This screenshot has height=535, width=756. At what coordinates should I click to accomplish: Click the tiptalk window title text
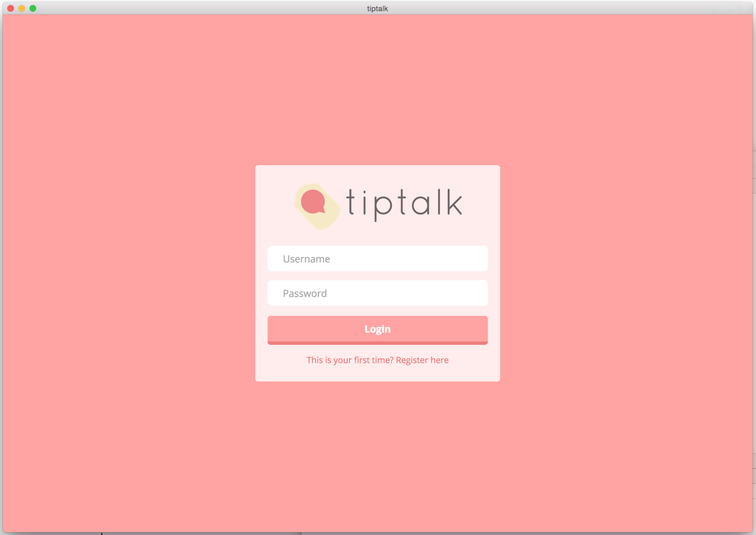pos(377,9)
